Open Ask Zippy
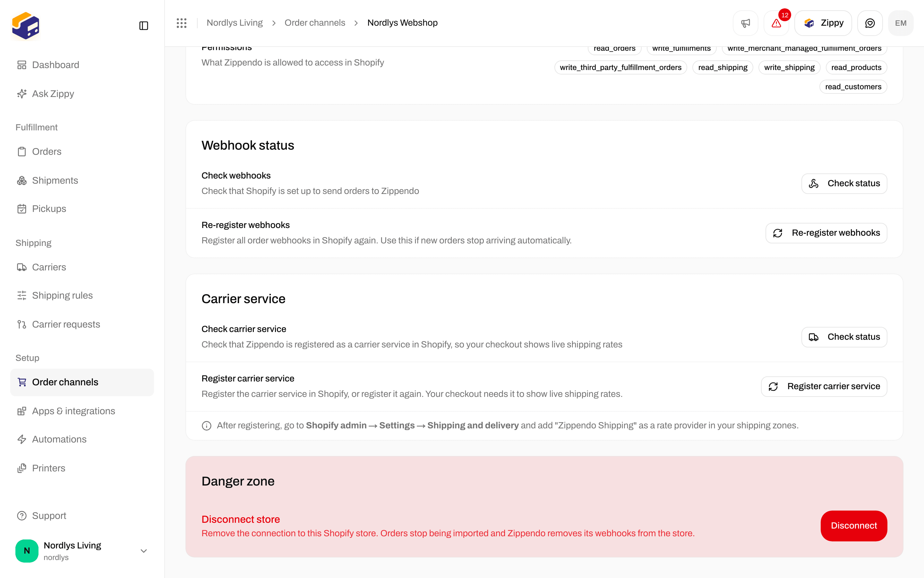Image resolution: width=924 pixels, height=578 pixels. 82,94
